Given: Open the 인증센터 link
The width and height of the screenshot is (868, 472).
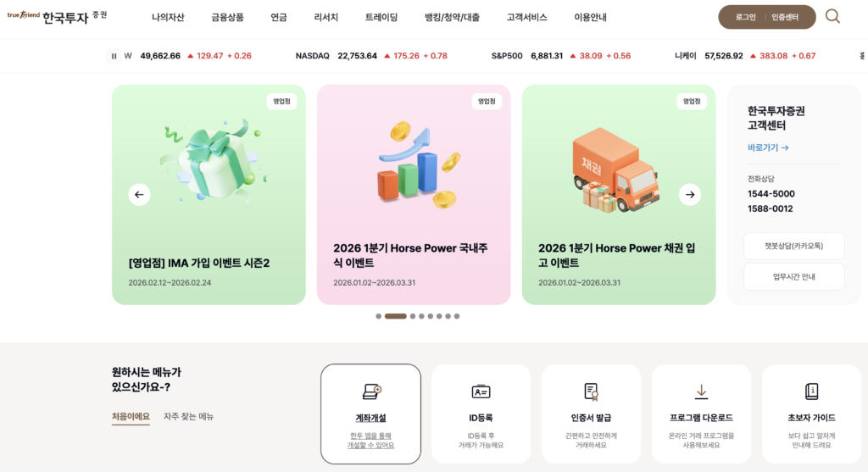Looking at the screenshot, I should point(785,17).
